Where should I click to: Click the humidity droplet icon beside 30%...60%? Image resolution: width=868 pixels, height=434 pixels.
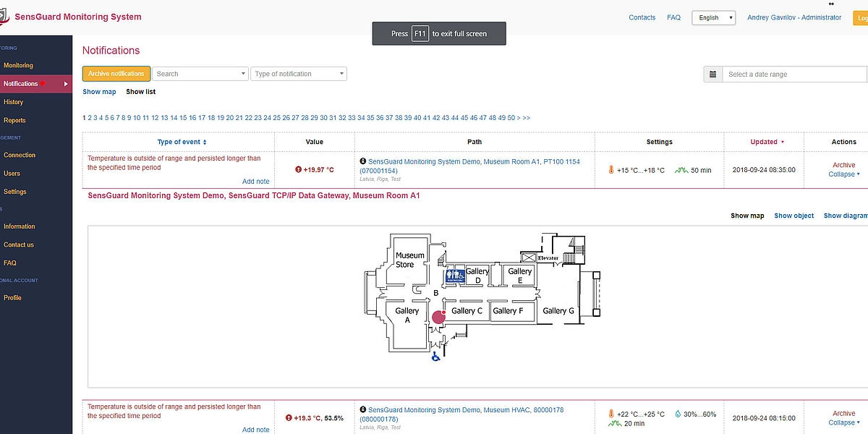[678, 414]
